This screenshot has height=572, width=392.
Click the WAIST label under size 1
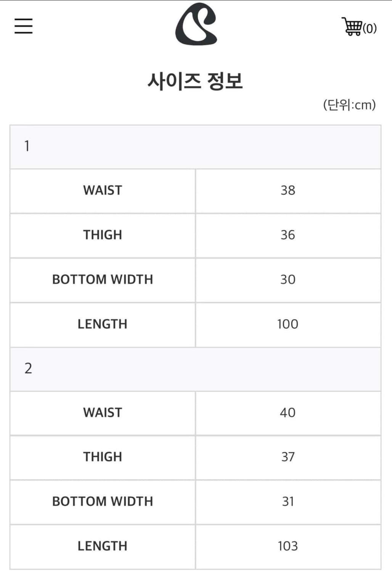(x=103, y=190)
